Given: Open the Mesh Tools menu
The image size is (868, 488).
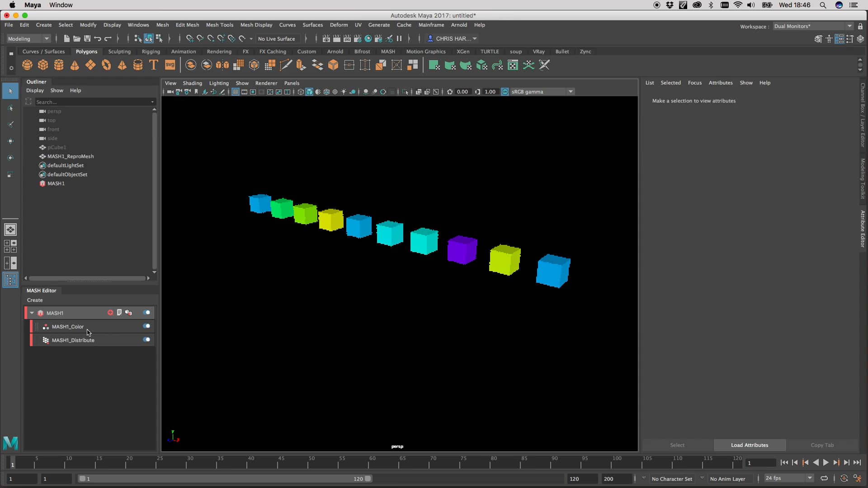Looking at the screenshot, I should point(219,25).
